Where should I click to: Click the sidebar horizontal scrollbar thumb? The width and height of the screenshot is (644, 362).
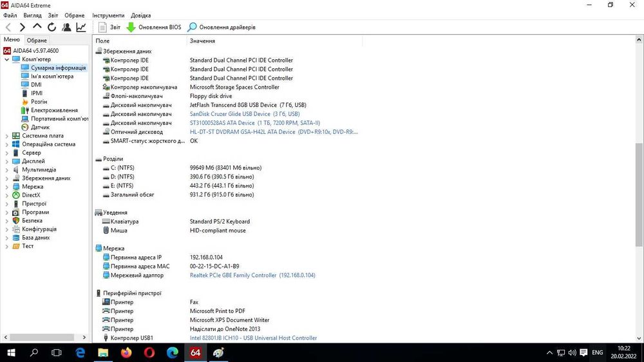pos(42,338)
